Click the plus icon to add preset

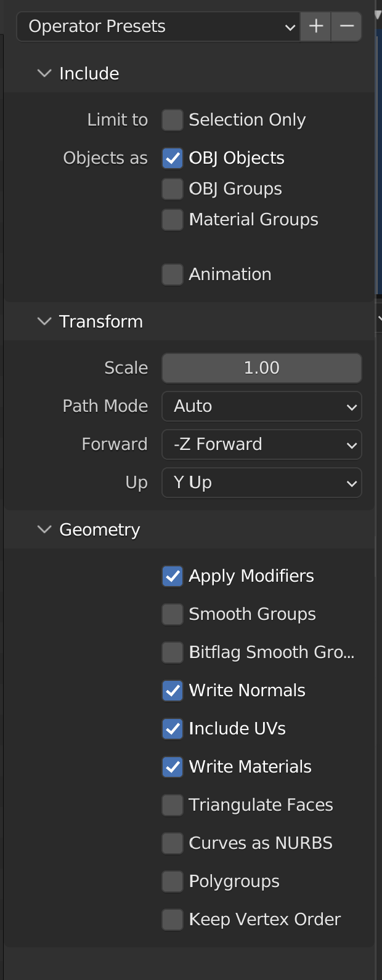(x=316, y=26)
